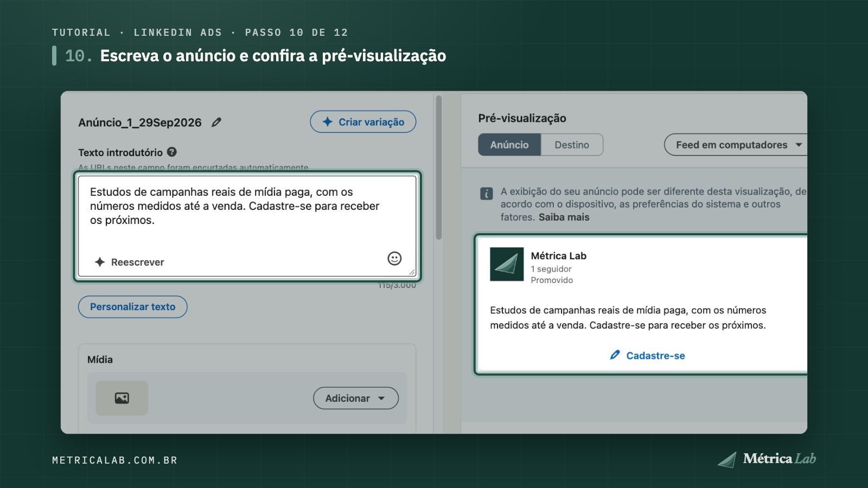Open the emoji picker smiley icon
This screenshot has height=488, width=868.
click(x=394, y=259)
